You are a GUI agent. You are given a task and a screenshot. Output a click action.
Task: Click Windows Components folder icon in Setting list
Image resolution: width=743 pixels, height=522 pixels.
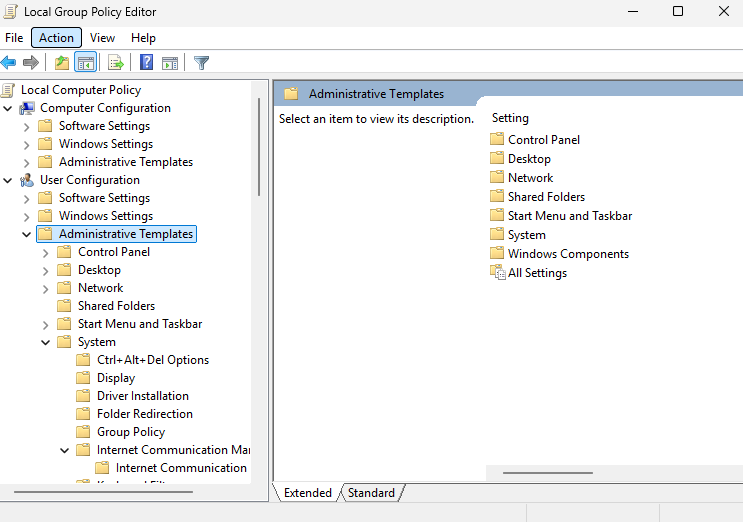tap(497, 253)
